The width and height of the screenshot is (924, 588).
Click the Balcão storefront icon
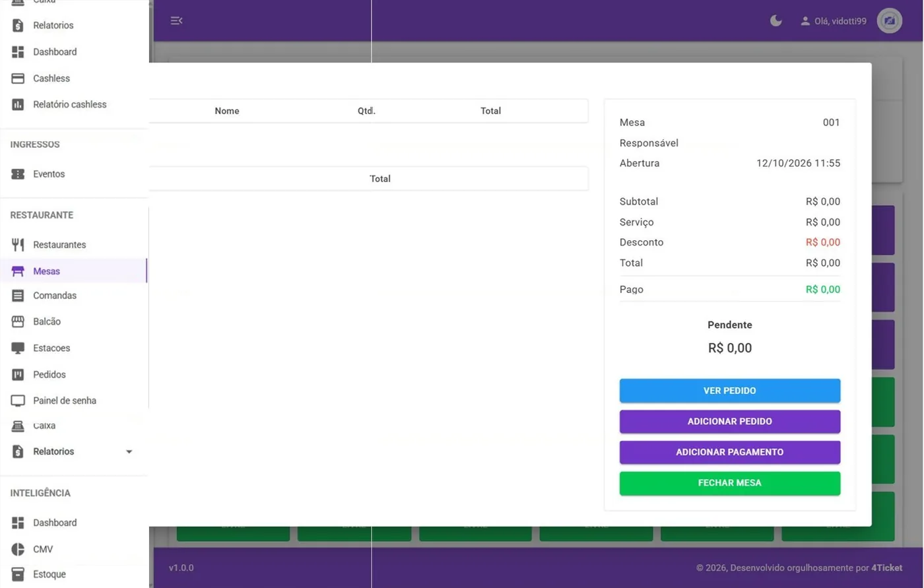pos(18,321)
